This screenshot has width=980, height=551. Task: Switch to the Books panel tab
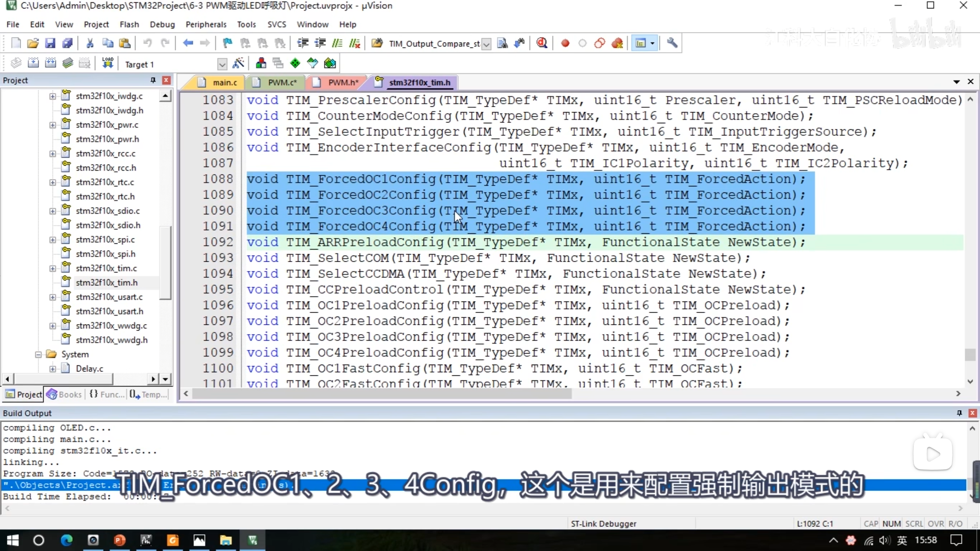(64, 394)
